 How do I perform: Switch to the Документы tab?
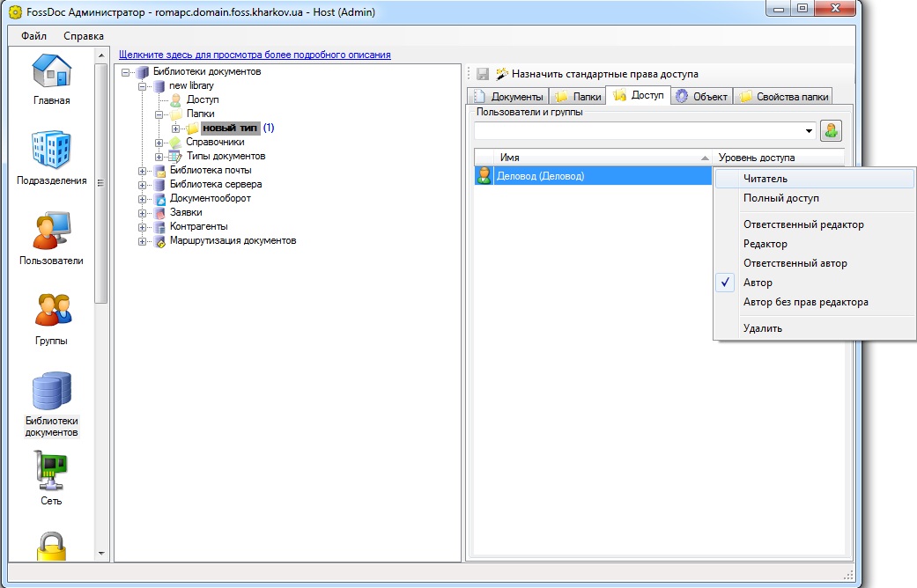[x=510, y=97]
